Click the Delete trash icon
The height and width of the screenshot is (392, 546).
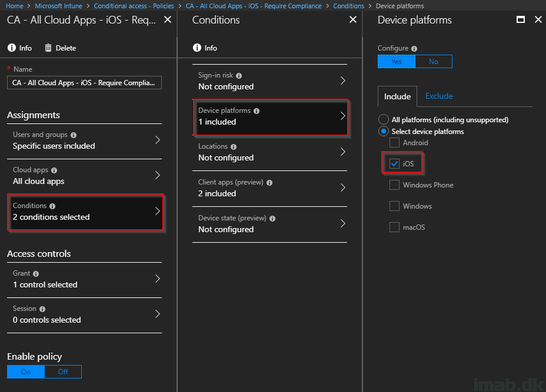point(48,48)
